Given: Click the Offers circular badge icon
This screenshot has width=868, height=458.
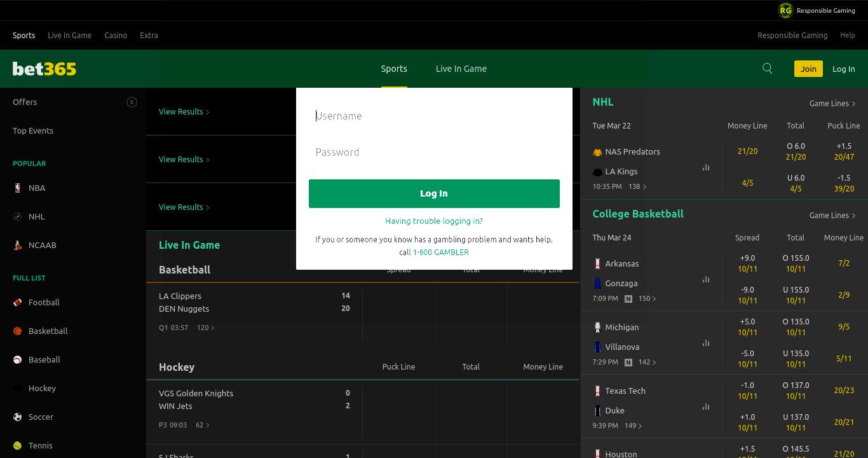Looking at the screenshot, I should pyautogui.click(x=132, y=102).
